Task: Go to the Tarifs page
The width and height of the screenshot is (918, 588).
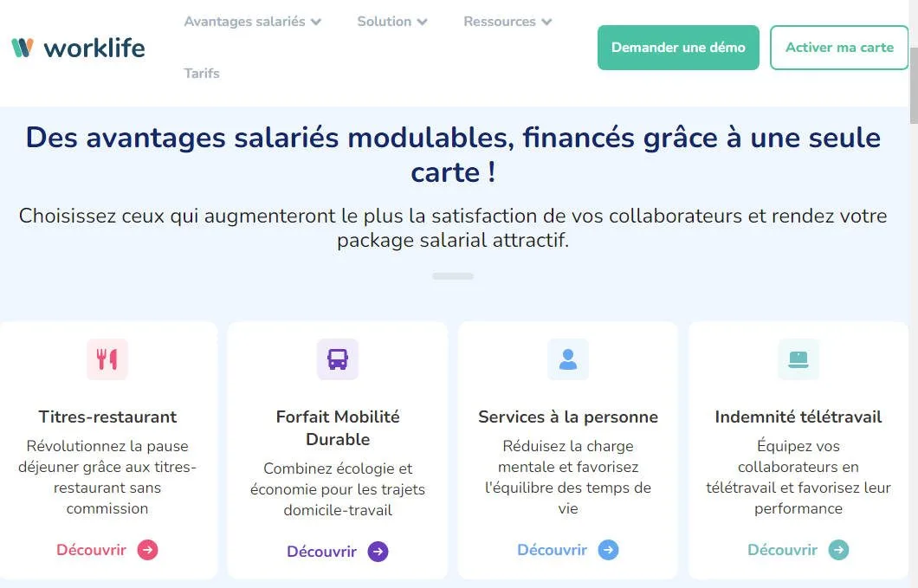Action: click(202, 74)
